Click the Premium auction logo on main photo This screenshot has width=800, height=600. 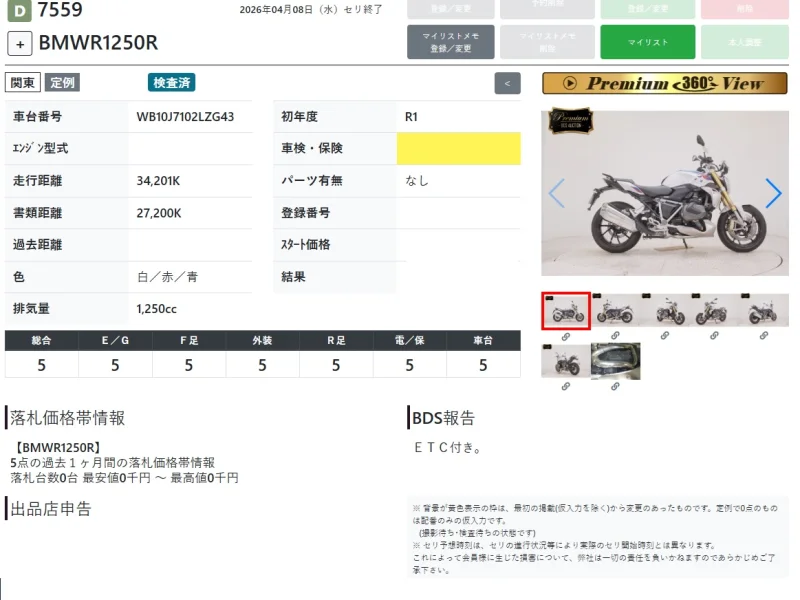(570, 121)
